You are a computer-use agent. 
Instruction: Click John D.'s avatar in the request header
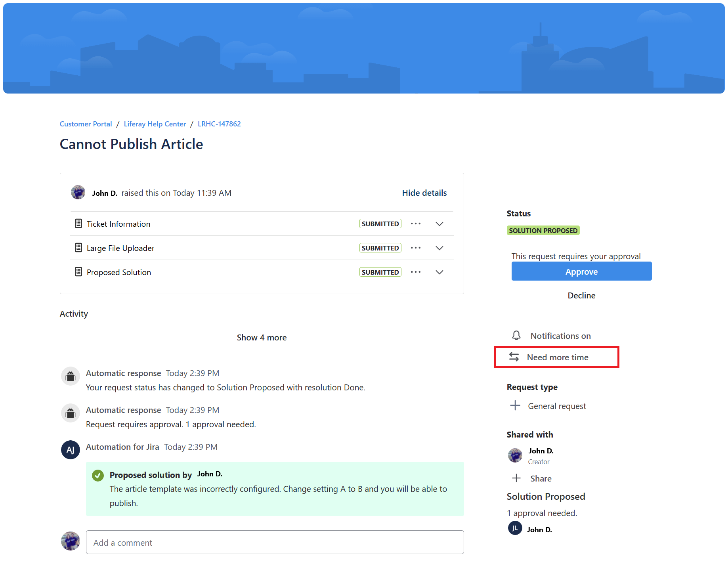click(x=78, y=193)
